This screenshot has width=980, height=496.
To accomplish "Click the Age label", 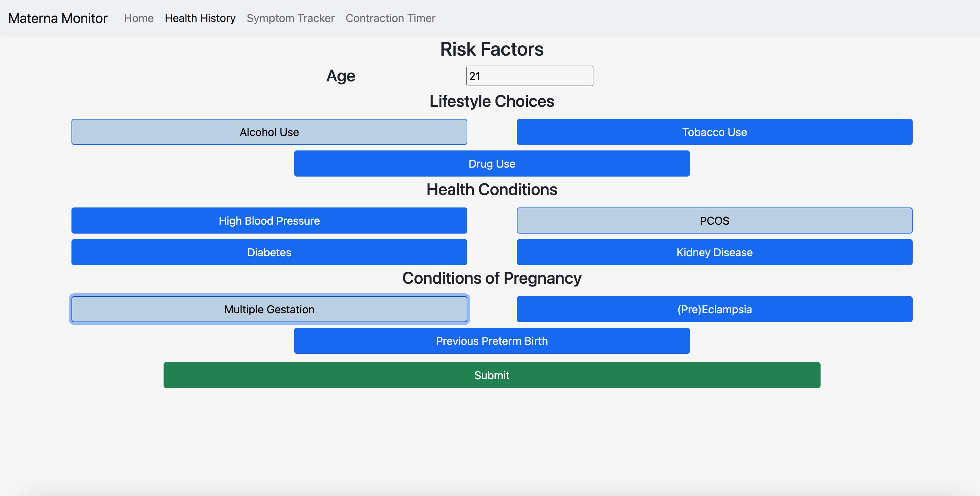I will 341,76.
